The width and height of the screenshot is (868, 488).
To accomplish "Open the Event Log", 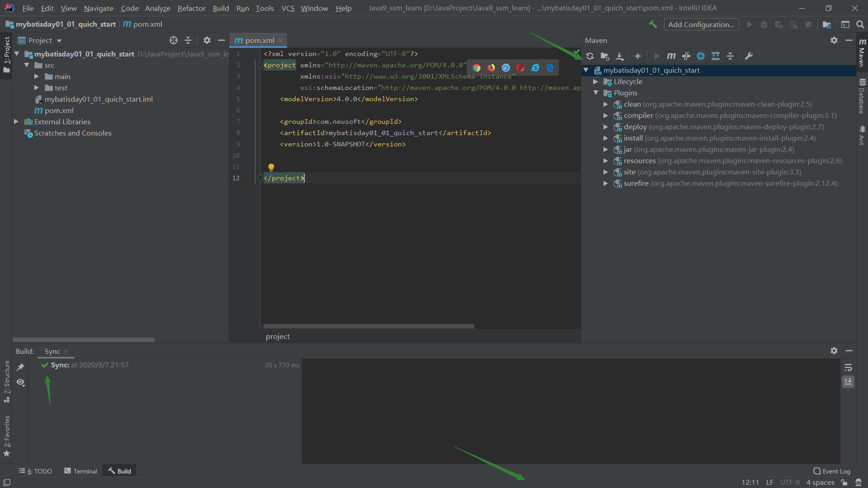I will click(x=831, y=471).
